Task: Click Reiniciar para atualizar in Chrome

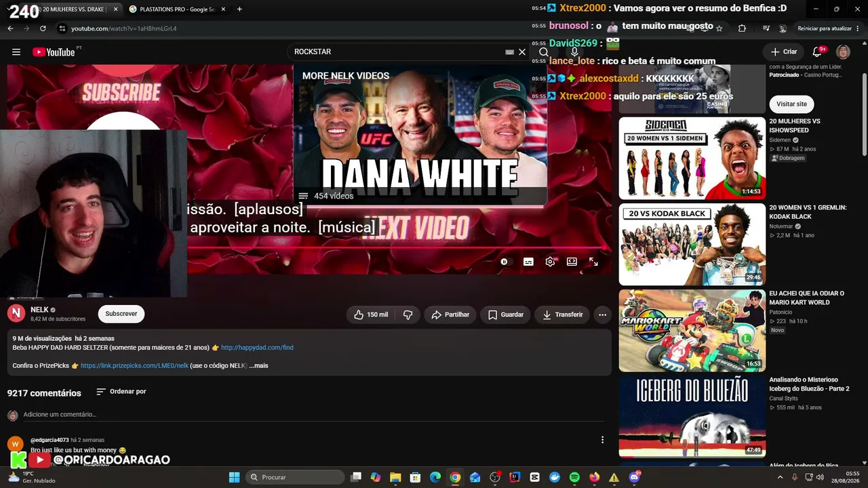Action: [825, 28]
